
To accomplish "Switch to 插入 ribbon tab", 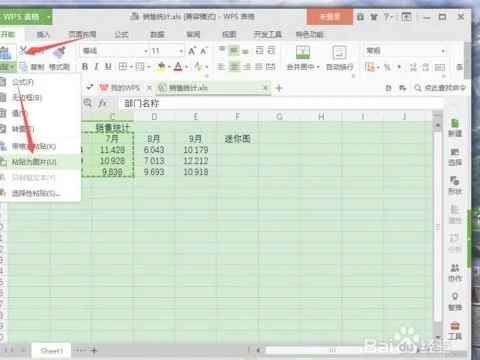I will coord(43,34).
